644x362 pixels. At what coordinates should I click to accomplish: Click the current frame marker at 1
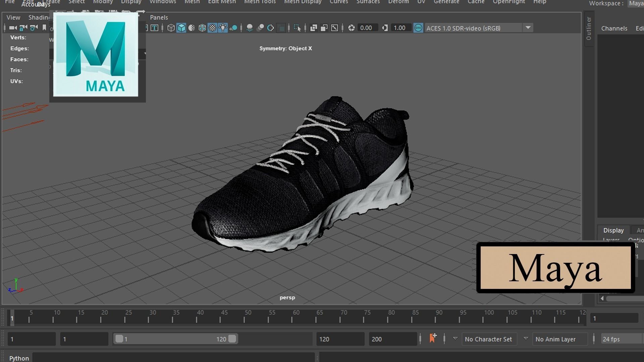(12, 318)
